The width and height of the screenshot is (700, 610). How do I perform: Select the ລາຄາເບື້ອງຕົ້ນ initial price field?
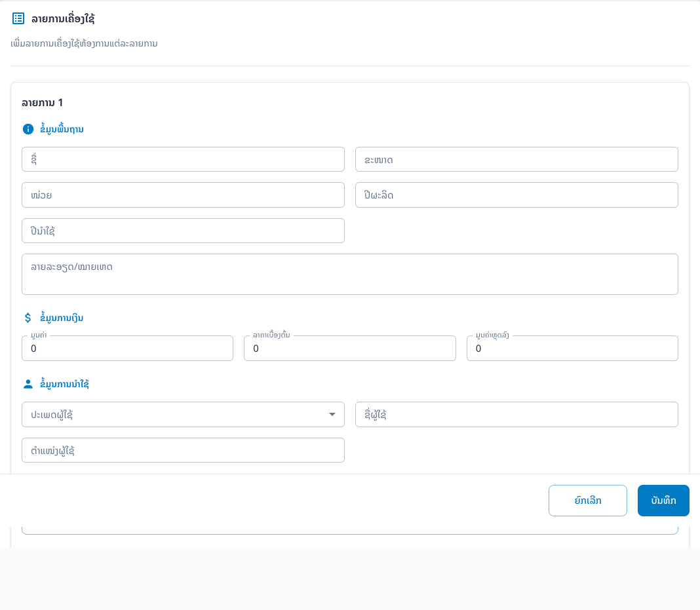(x=349, y=348)
